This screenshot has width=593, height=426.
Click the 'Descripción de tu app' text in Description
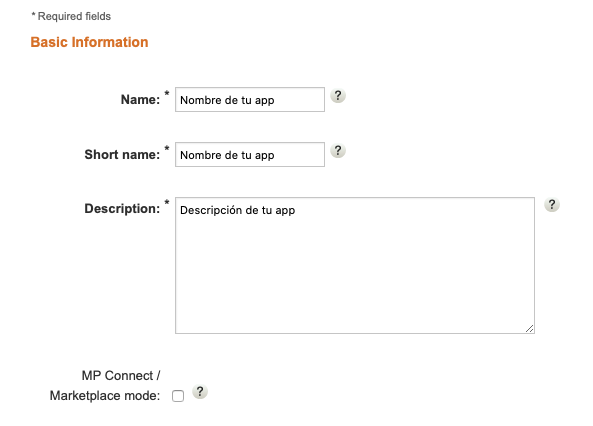click(x=238, y=210)
